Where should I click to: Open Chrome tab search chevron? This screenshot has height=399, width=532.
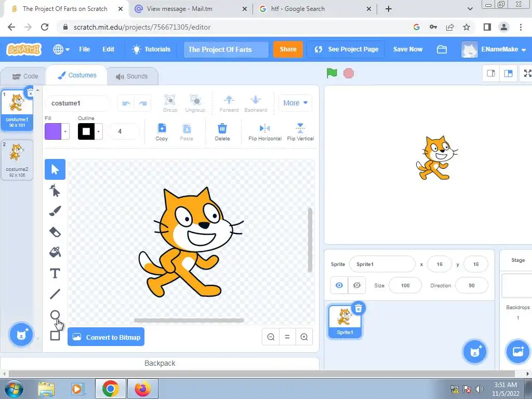(x=470, y=9)
